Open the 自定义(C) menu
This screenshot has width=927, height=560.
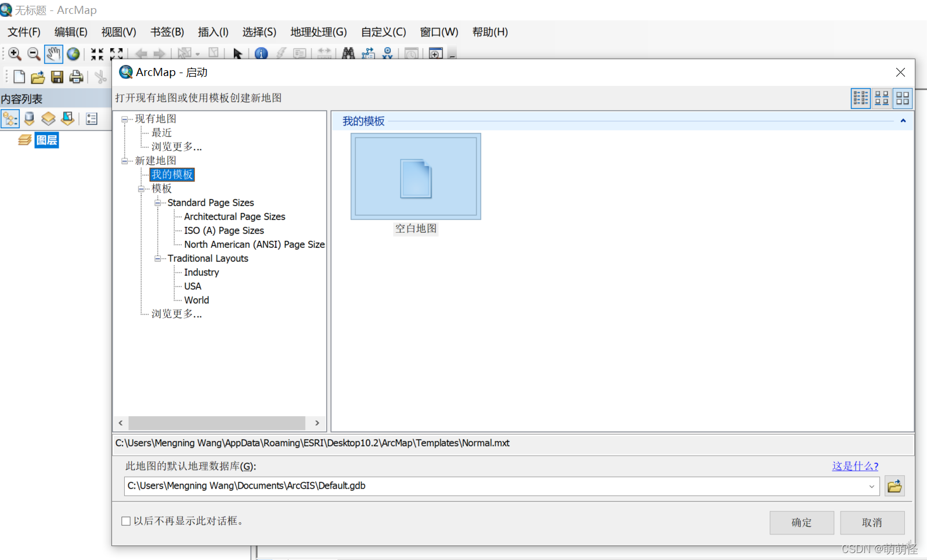coord(383,32)
